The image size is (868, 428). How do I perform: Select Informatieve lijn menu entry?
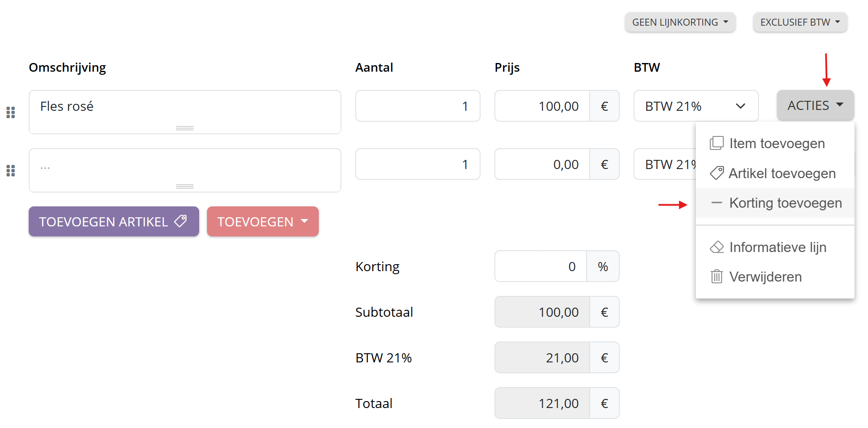[778, 247]
